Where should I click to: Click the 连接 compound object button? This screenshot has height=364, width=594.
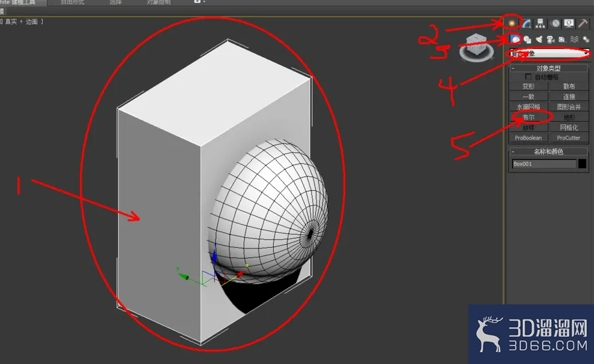click(569, 97)
